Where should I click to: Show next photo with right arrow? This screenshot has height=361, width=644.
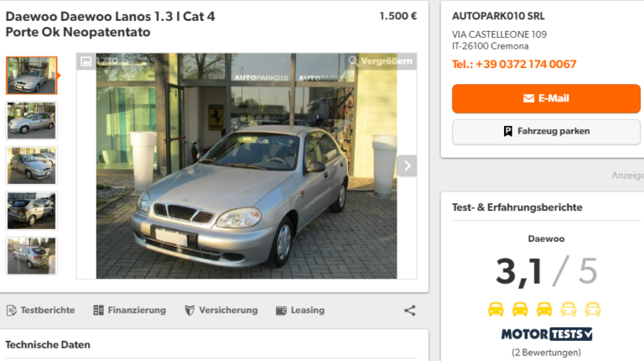pos(407,165)
